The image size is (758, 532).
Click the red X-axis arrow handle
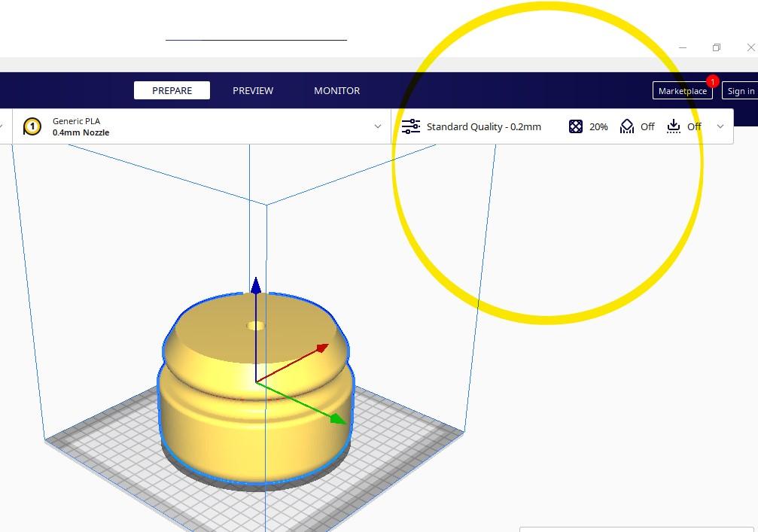pos(322,348)
